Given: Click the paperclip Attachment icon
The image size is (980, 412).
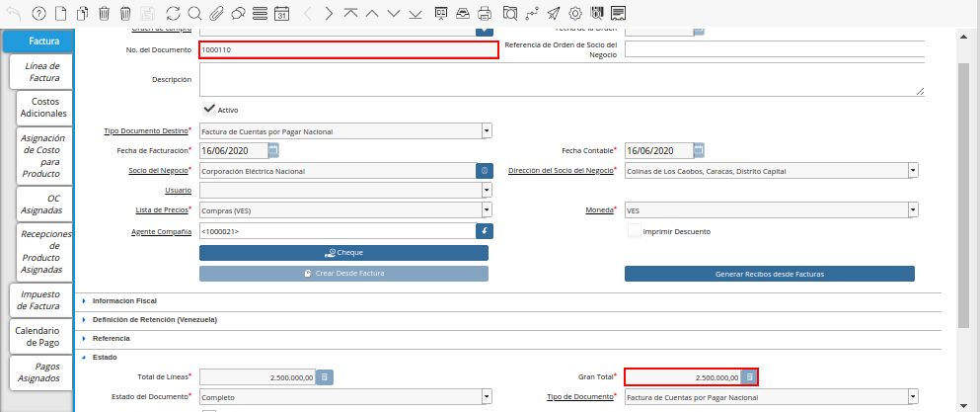Looking at the screenshot, I should [x=216, y=13].
